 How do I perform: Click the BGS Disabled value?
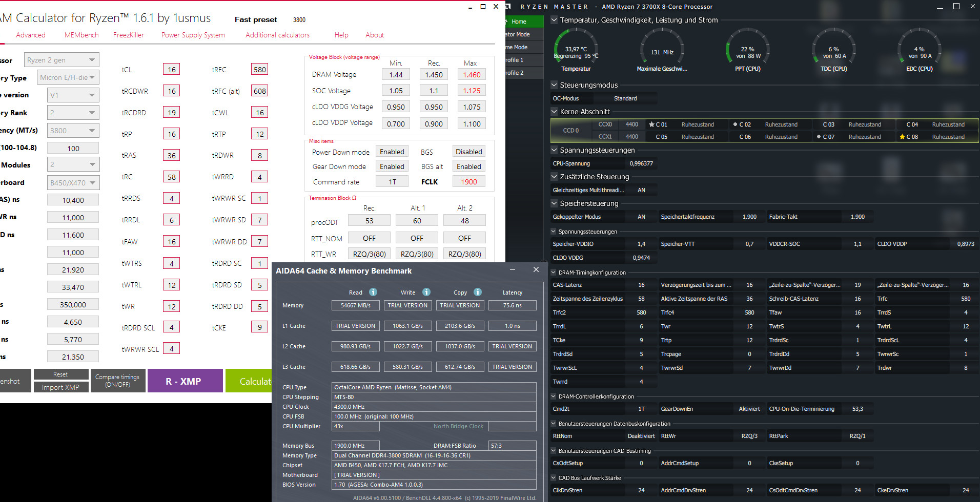[x=469, y=152]
